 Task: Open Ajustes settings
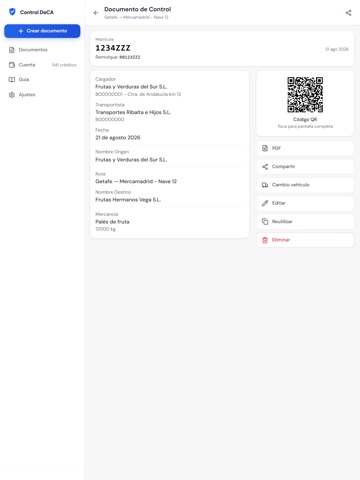42,95
